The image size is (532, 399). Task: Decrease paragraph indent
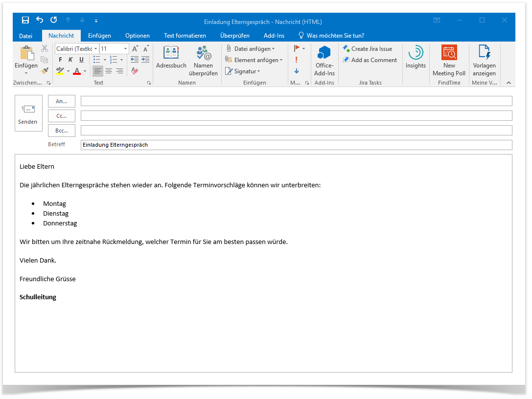[135, 60]
